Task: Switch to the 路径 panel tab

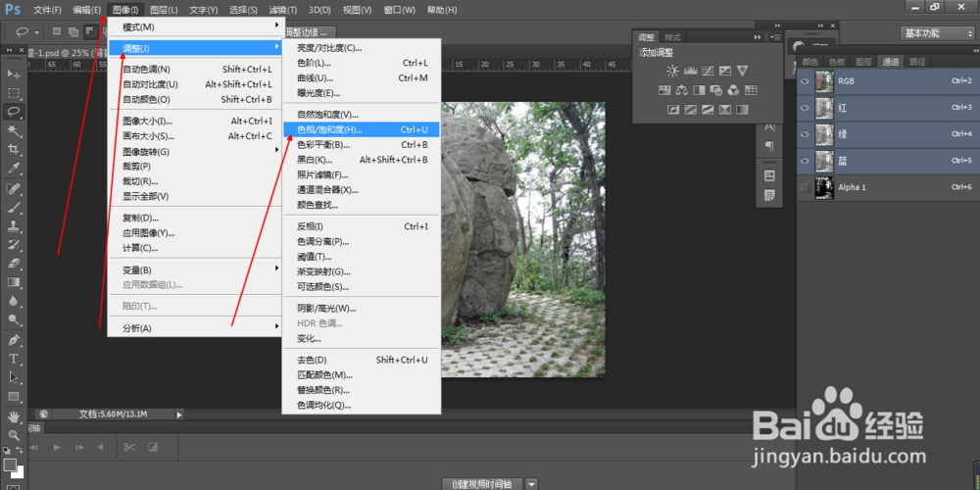Action: [917, 61]
